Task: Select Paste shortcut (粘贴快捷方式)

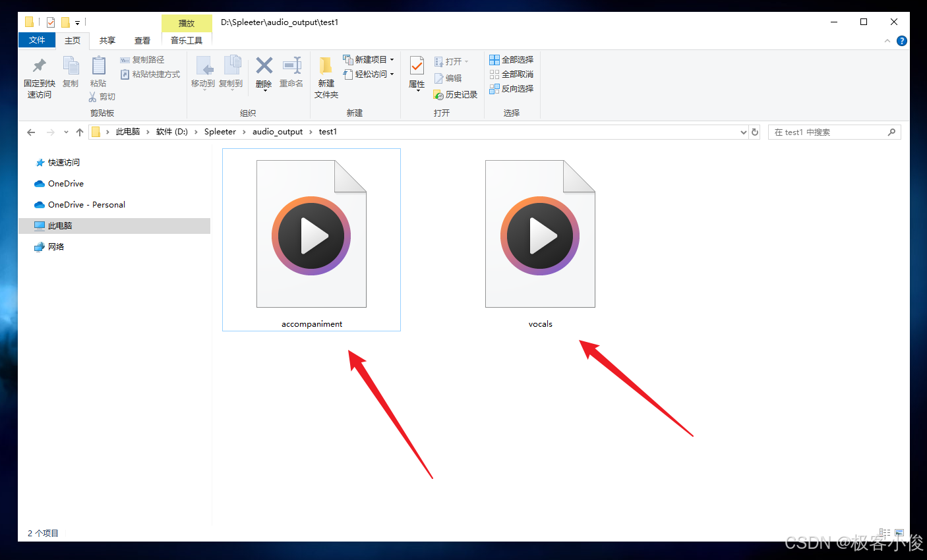Action: coord(150,74)
